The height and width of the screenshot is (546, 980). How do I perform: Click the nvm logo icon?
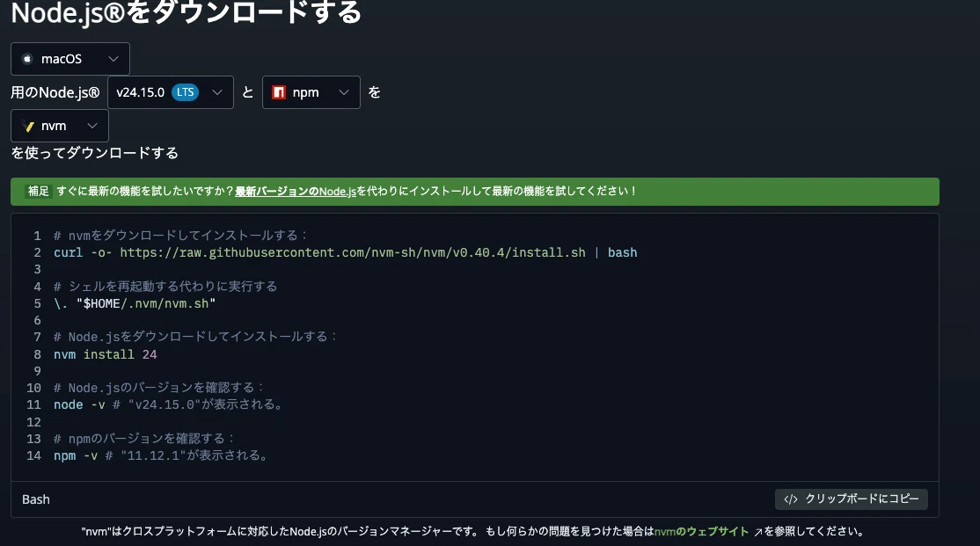[x=28, y=126]
